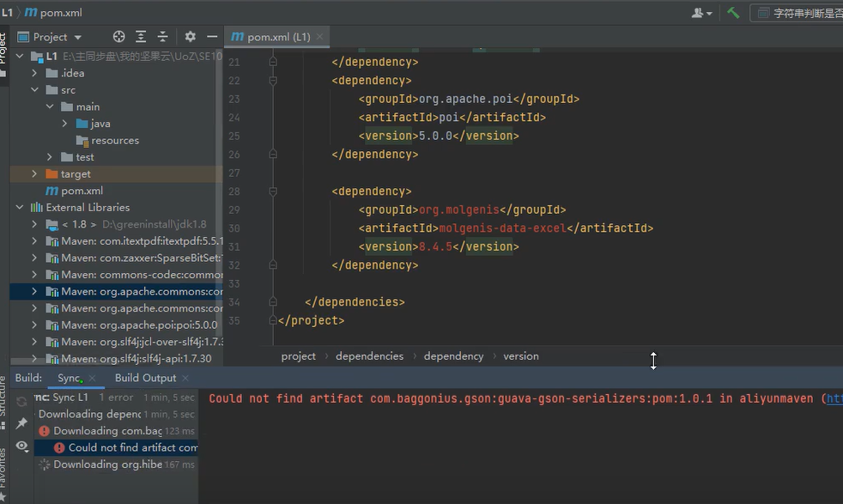843x504 pixels.
Task: Click fold marker on line 35 project closing tag
Action: [x=273, y=320]
